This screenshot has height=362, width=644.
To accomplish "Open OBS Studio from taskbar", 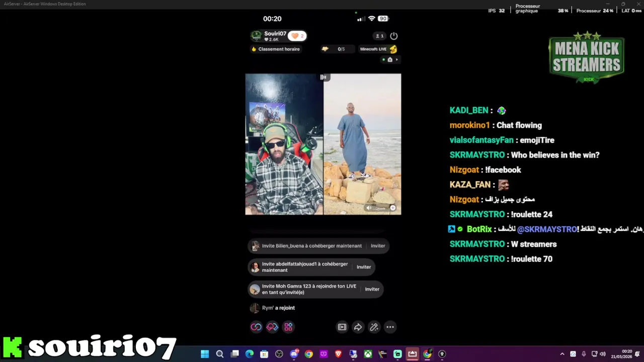I will click(x=279, y=354).
